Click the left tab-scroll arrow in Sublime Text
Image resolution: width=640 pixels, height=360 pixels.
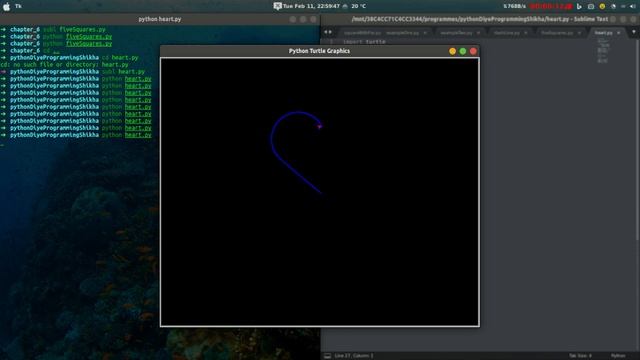point(326,32)
